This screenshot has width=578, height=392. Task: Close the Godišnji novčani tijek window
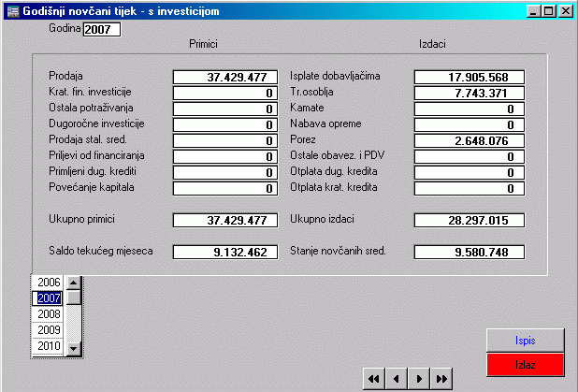566,11
